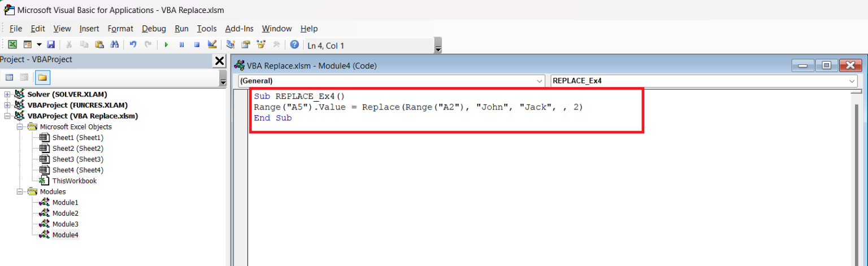Save the workbook with the floppy disk icon
This screenshot has height=266, width=868.
51,45
